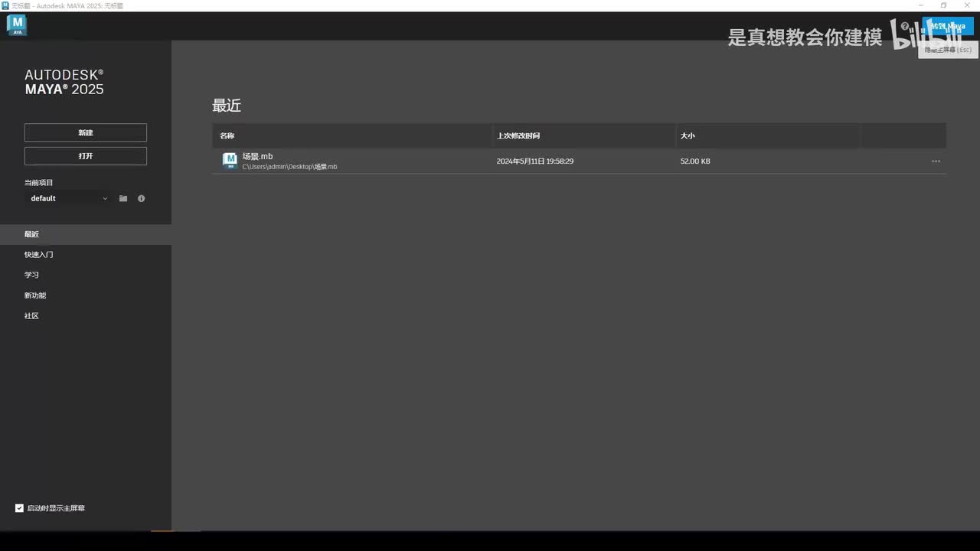Image resolution: width=980 pixels, height=551 pixels.
Task: Sort by the 大小 column header
Action: click(x=688, y=135)
